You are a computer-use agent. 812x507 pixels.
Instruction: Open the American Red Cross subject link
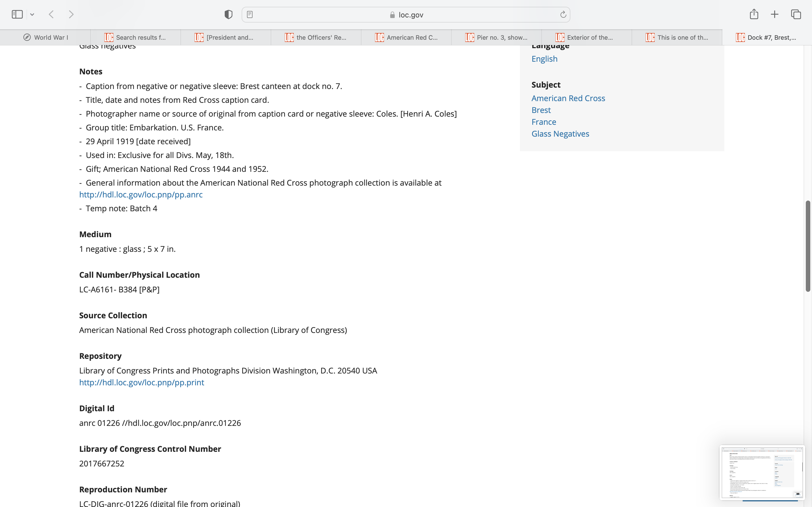(568, 98)
